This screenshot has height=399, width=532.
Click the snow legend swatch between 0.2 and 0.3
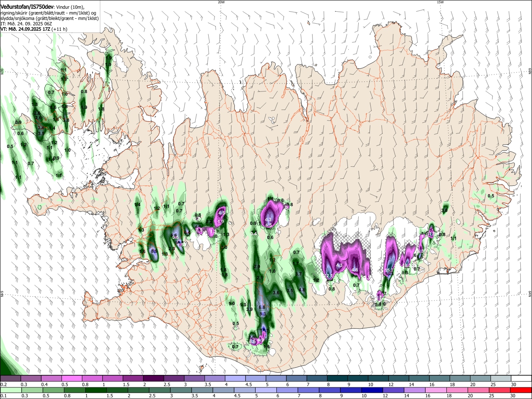pos(10,378)
